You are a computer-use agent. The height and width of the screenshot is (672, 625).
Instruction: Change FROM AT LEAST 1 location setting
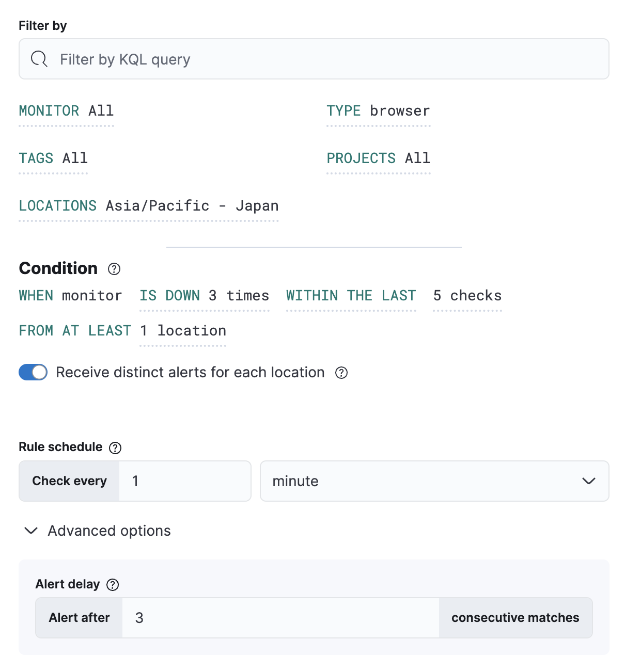pos(182,330)
